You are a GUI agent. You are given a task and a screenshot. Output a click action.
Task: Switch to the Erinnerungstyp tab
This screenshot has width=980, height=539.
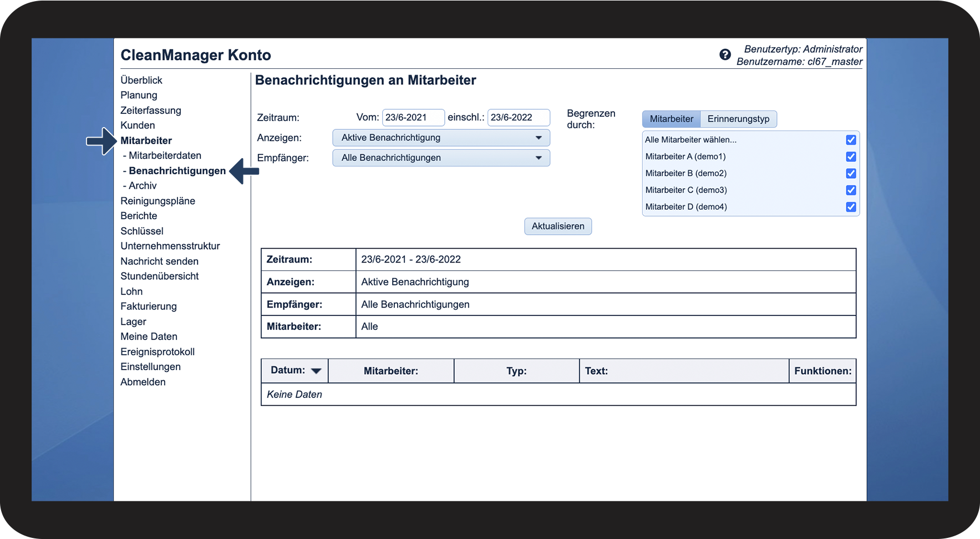click(x=738, y=119)
